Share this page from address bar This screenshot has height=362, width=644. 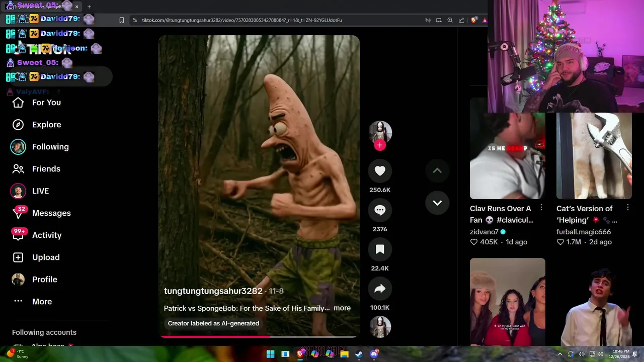[461, 20]
